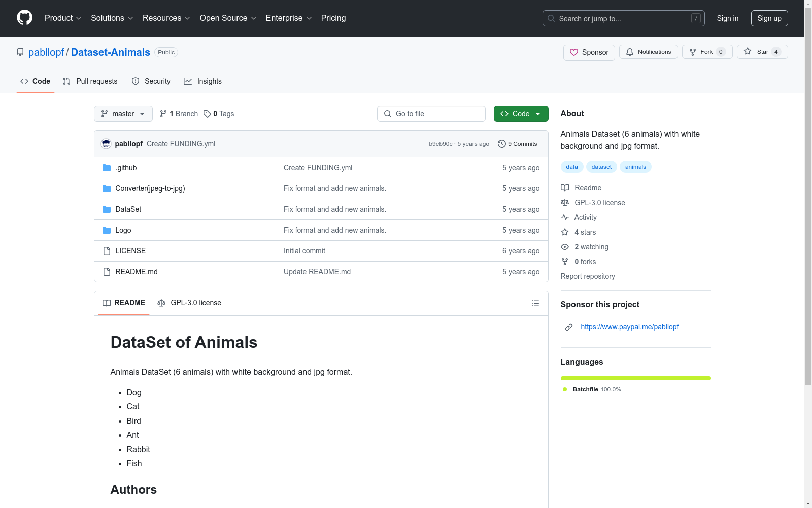Click the Batchfile language color dot
The width and height of the screenshot is (812, 508).
(x=565, y=389)
